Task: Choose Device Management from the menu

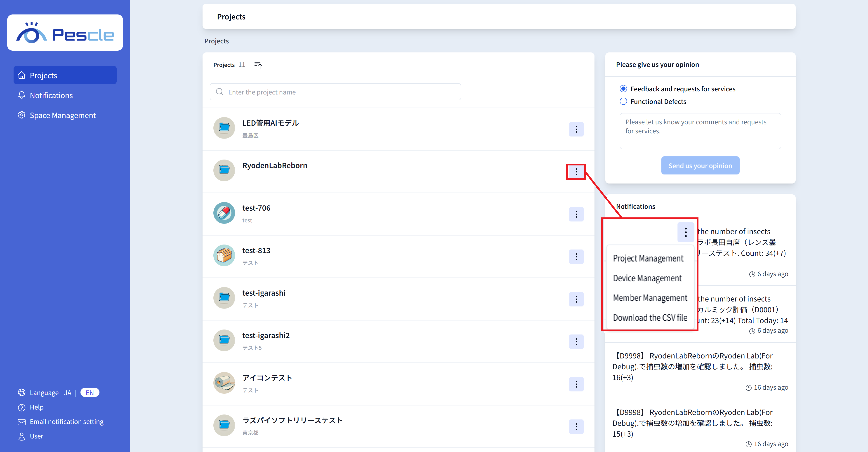Action: point(647,278)
